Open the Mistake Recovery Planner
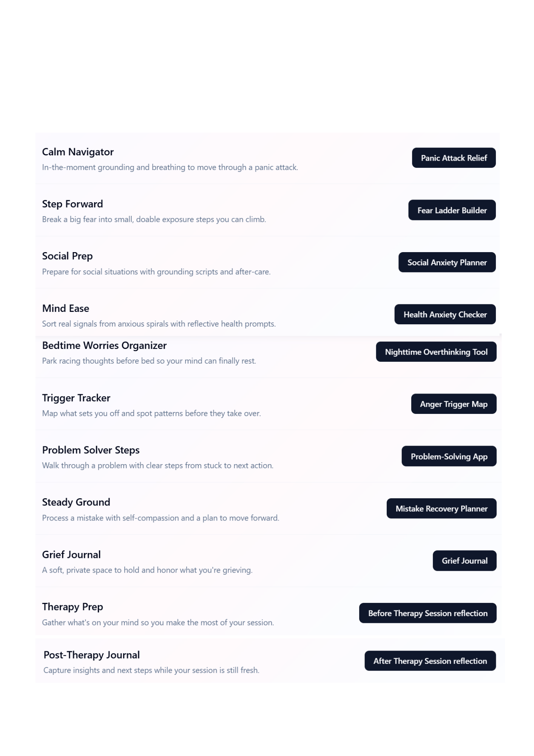534x756 pixels. click(x=441, y=508)
